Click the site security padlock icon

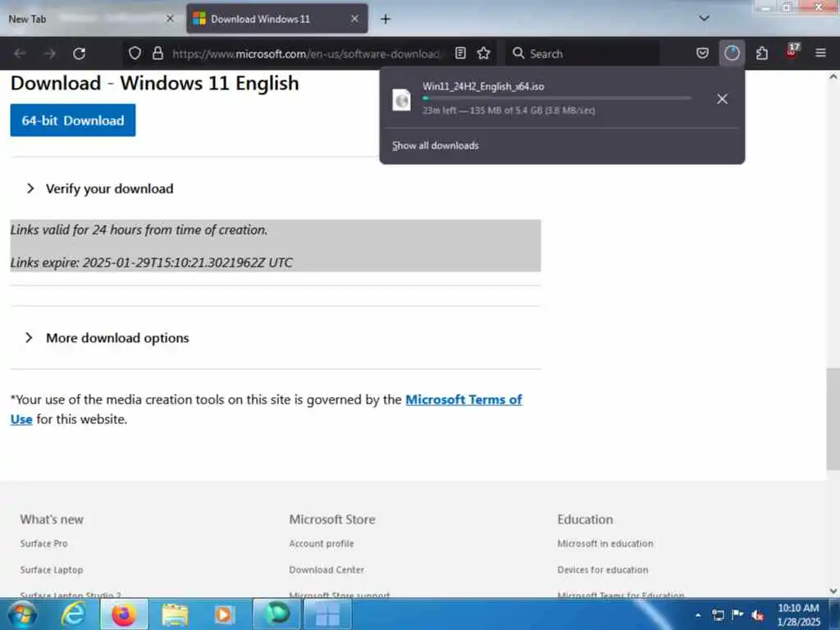157,53
